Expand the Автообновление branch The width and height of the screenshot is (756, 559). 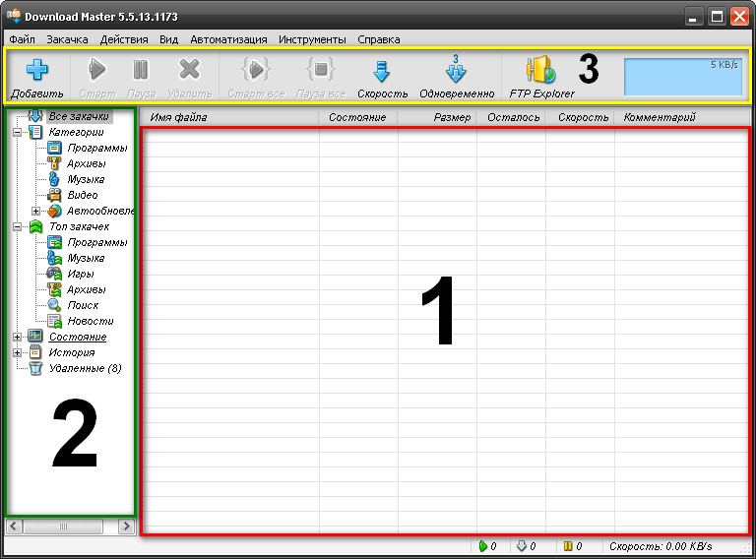pos(35,211)
